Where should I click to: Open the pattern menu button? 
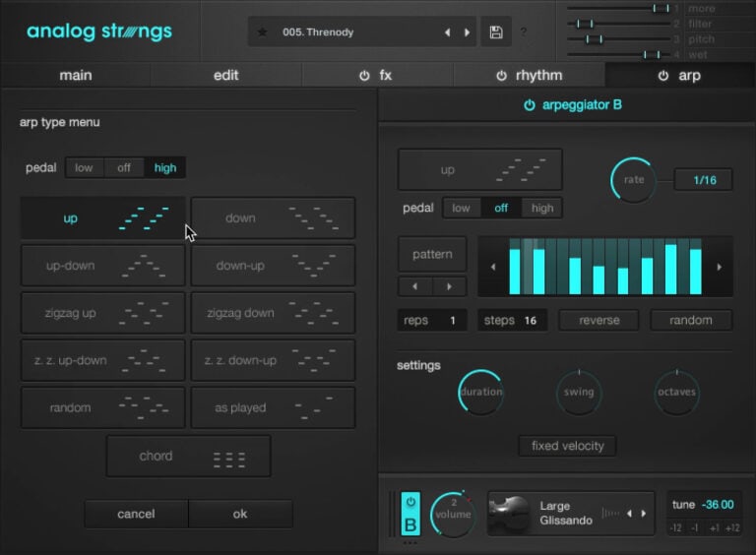432,254
